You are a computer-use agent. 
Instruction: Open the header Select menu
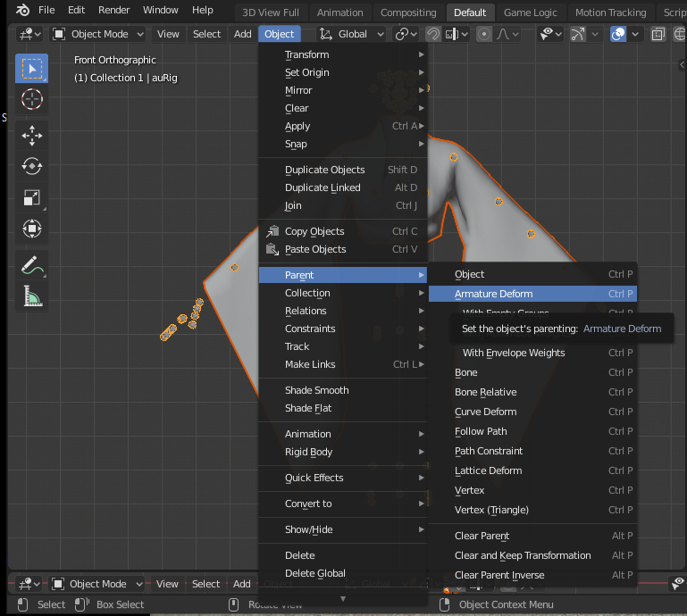tap(206, 34)
